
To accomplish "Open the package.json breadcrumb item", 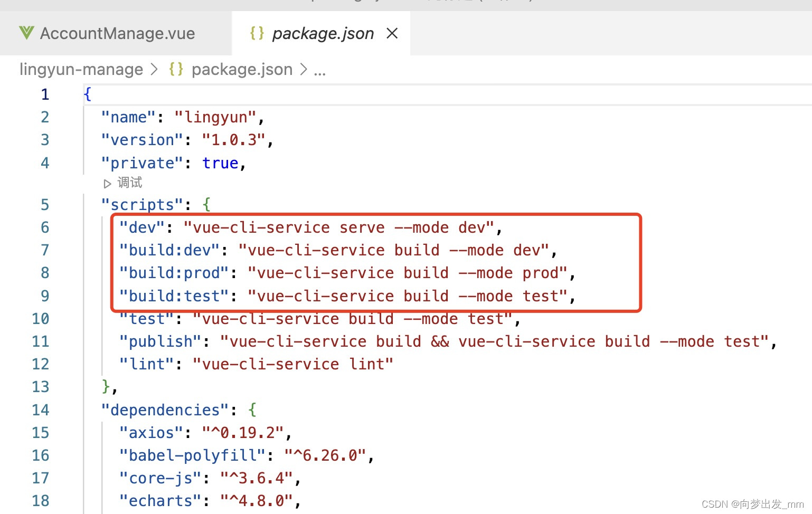I will coord(242,69).
